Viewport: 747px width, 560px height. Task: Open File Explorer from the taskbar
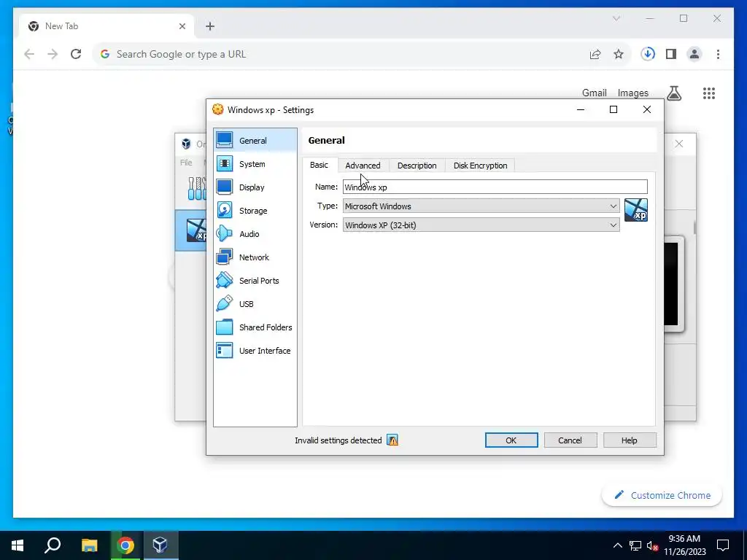tap(89, 545)
